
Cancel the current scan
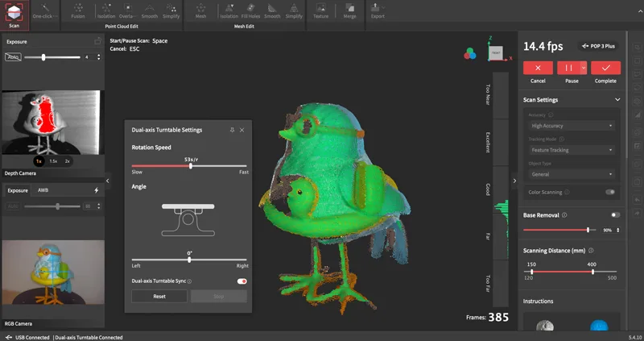pyautogui.click(x=538, y=68)
